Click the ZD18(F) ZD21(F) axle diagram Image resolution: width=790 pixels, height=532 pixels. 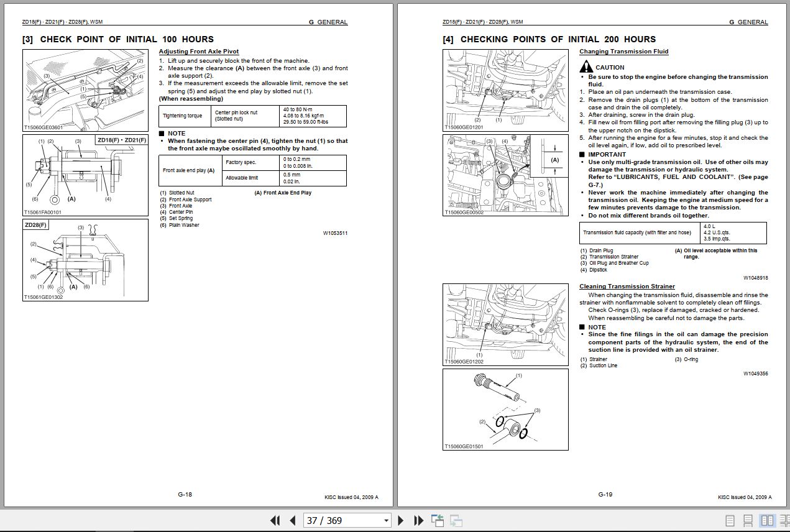pyautogui.click(x=85, y=175)
